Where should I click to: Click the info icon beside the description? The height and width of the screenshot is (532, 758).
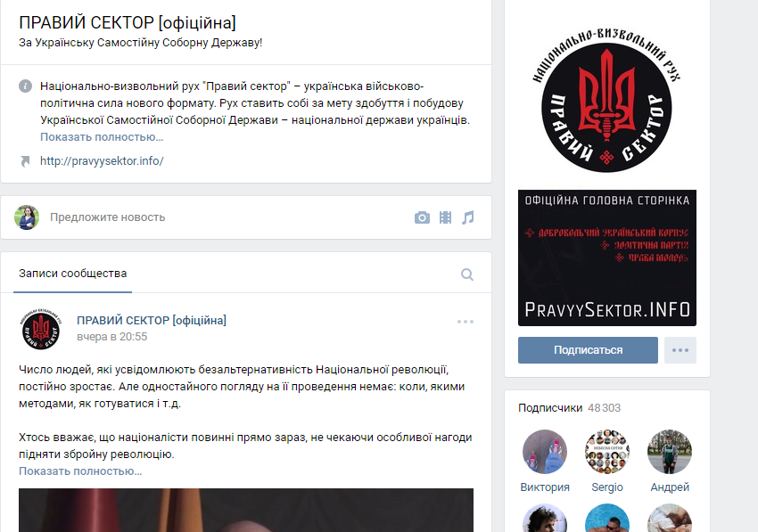tap(25, 86)
